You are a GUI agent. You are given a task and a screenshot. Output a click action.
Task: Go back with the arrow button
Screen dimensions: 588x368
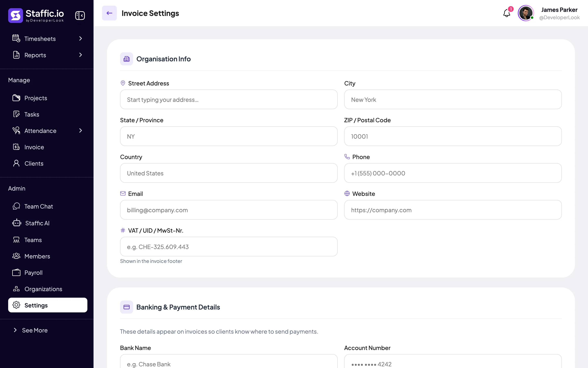tap(109, 13)
